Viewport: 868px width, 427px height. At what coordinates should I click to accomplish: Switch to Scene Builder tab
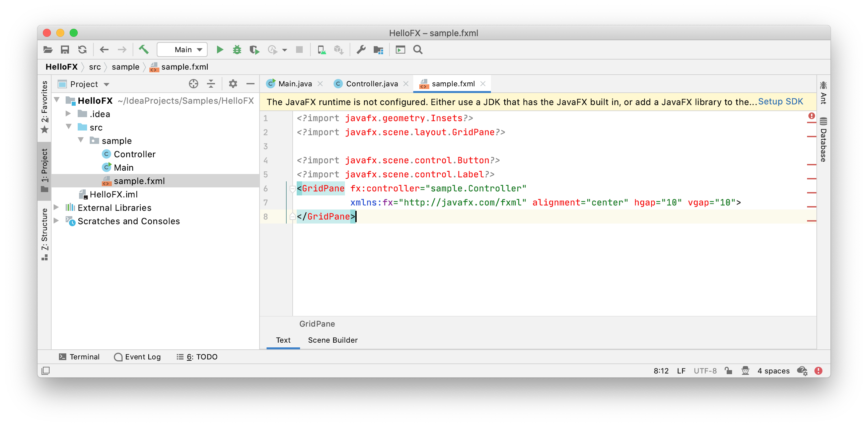coord(333,340)
